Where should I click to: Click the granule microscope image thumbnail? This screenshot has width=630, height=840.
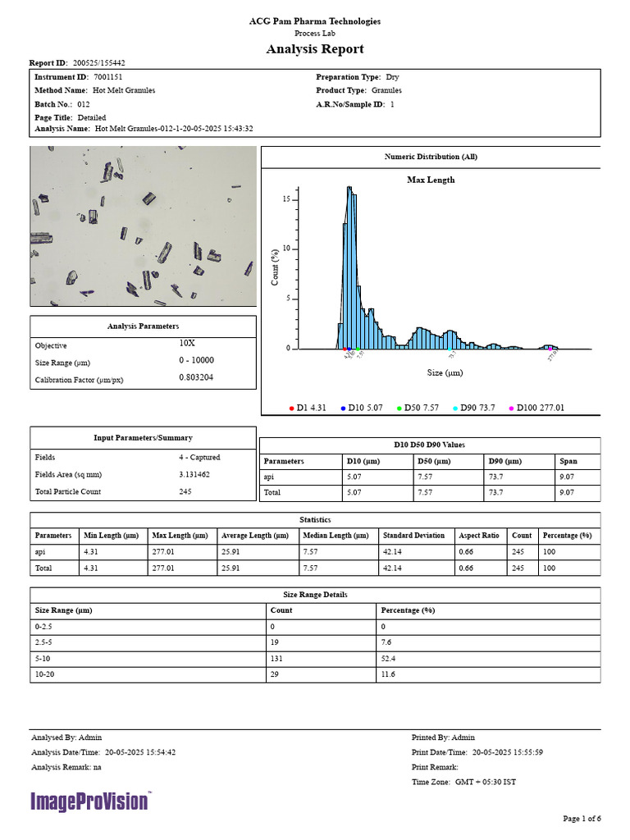tap(143, 226)
